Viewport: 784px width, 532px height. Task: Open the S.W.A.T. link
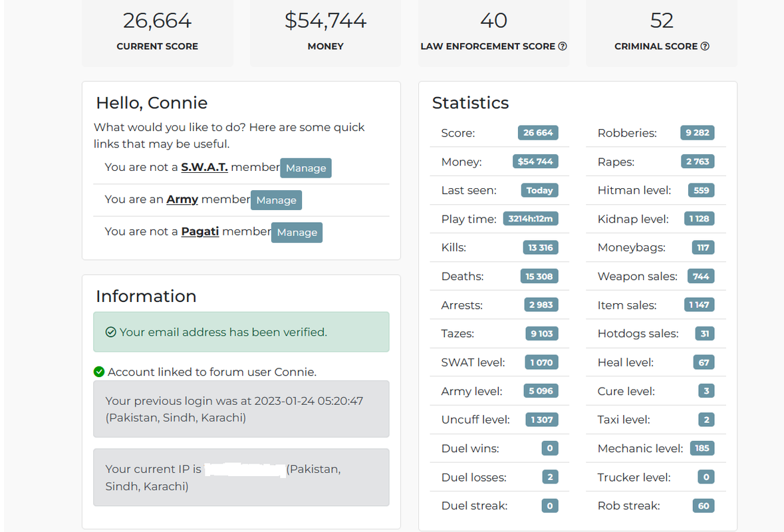(205, 167)
